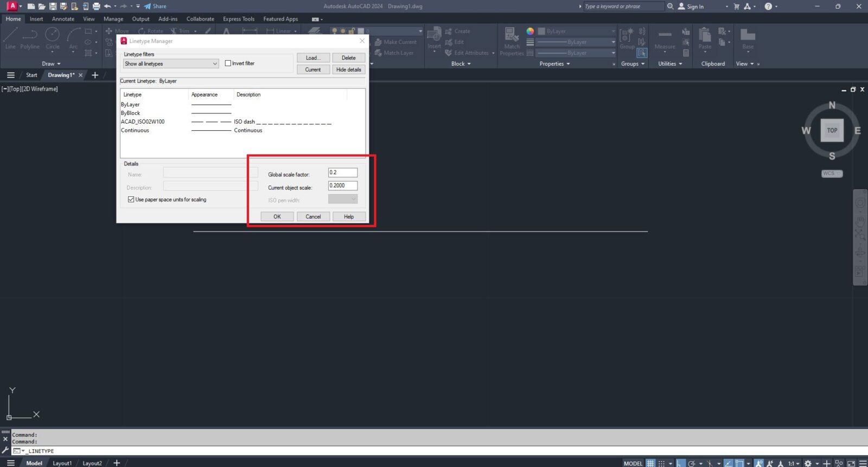Expand the Draw panel
The height and width of the screenshot is (467, 868).
point(51,64)
